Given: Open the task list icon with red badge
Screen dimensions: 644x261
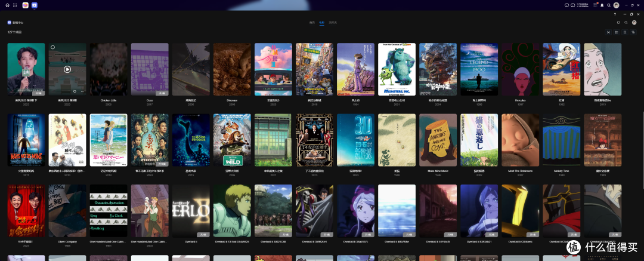Looking at the screenshot, I should [x=596, y=5].
